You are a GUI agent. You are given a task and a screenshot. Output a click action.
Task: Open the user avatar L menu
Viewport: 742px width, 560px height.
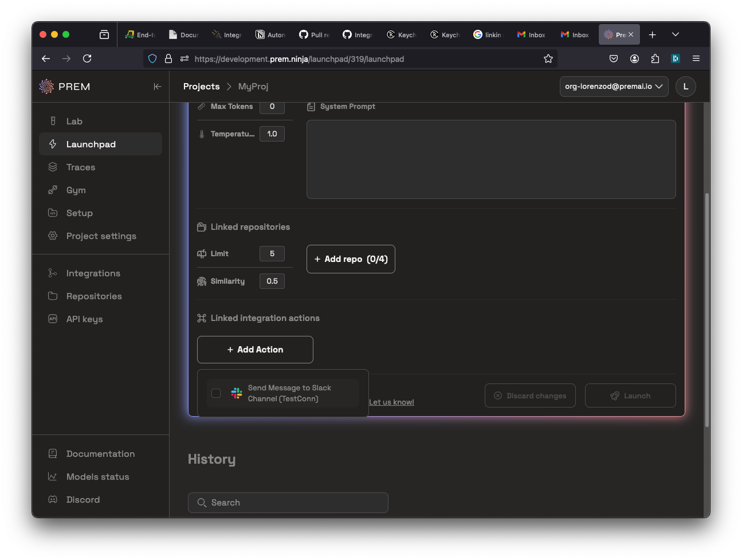pyautogui.click(x=686, y=87)
